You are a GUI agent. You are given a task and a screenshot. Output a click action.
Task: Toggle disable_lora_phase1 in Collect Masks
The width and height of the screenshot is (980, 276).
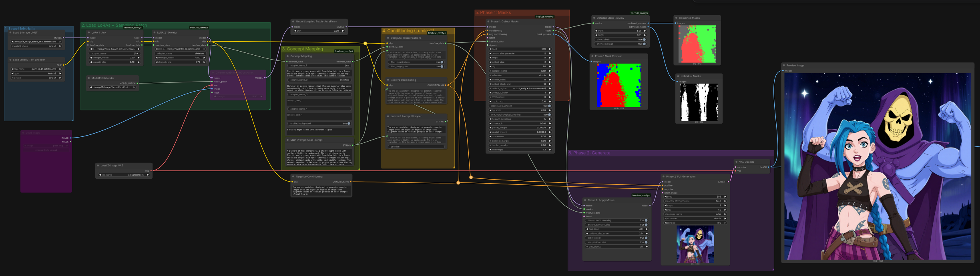520,106
